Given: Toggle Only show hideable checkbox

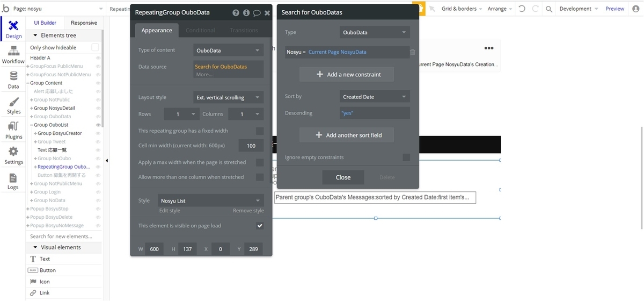Looking at the screenshot, I should click(95, 47).
